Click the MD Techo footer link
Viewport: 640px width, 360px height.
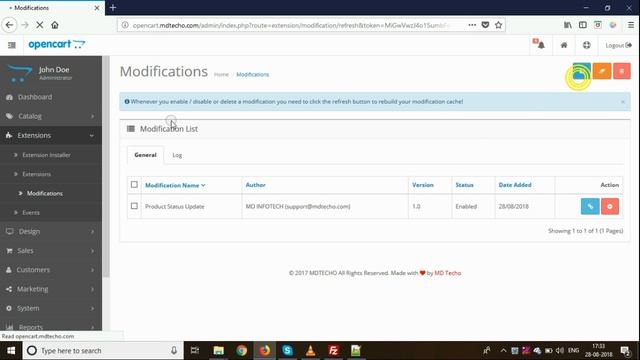[x=448, y=273]
